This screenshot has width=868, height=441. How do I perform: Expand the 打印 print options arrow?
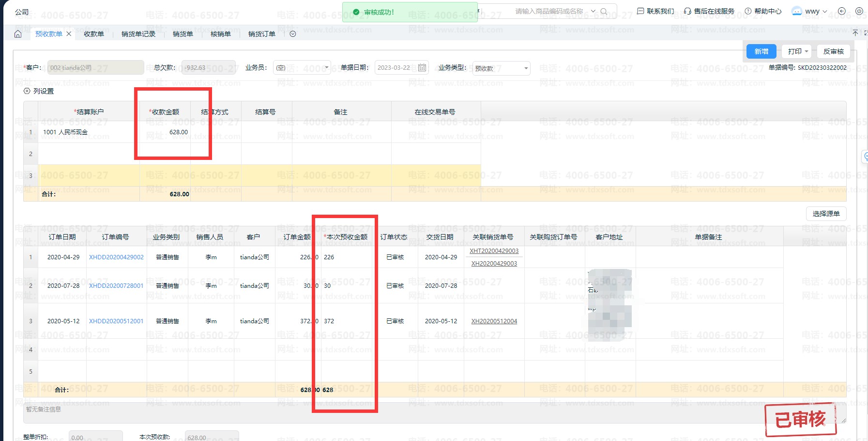(807, 51)
